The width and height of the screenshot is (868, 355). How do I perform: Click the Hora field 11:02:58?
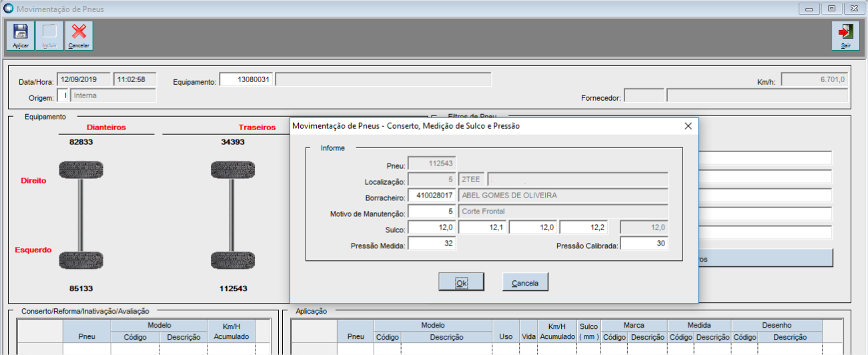click(135, 79)
